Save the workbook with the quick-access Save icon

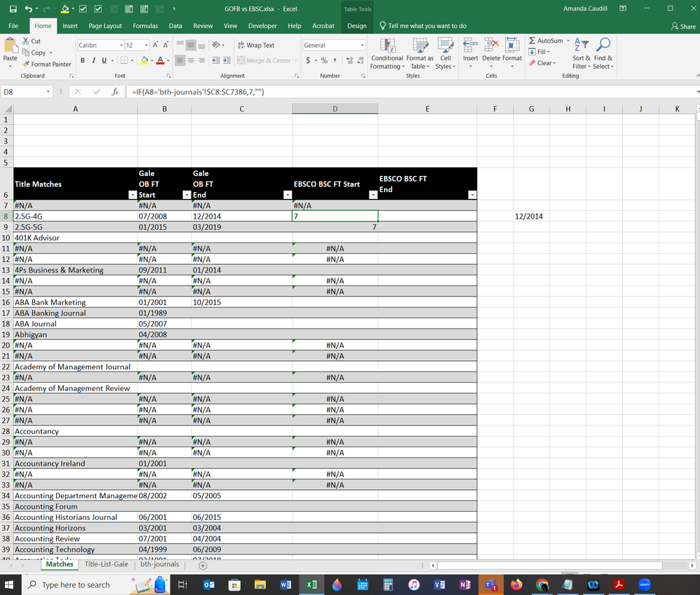coord(13,8)
